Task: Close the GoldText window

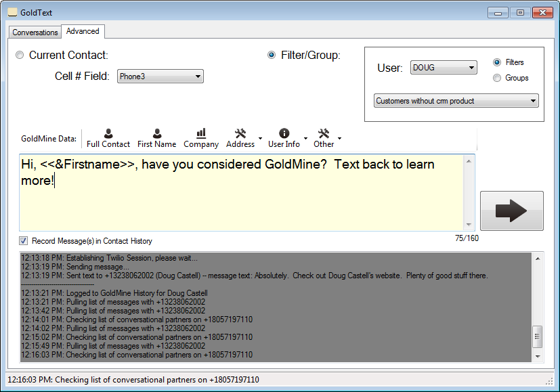Action: click(542, 13)
